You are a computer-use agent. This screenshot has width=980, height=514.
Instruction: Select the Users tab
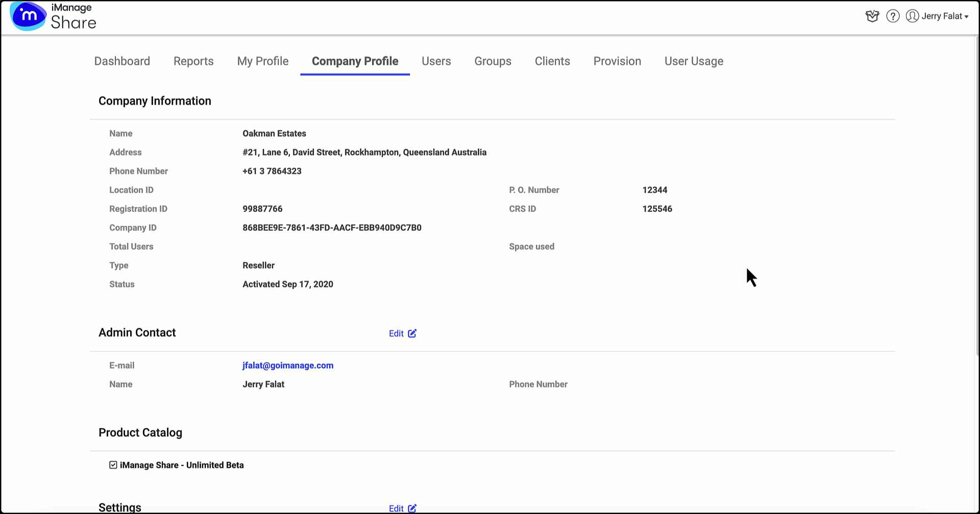tap(436, 61)
